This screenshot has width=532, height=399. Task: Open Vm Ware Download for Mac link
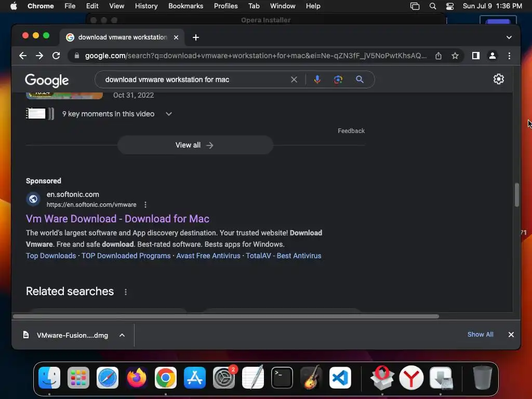coord(117,219)
